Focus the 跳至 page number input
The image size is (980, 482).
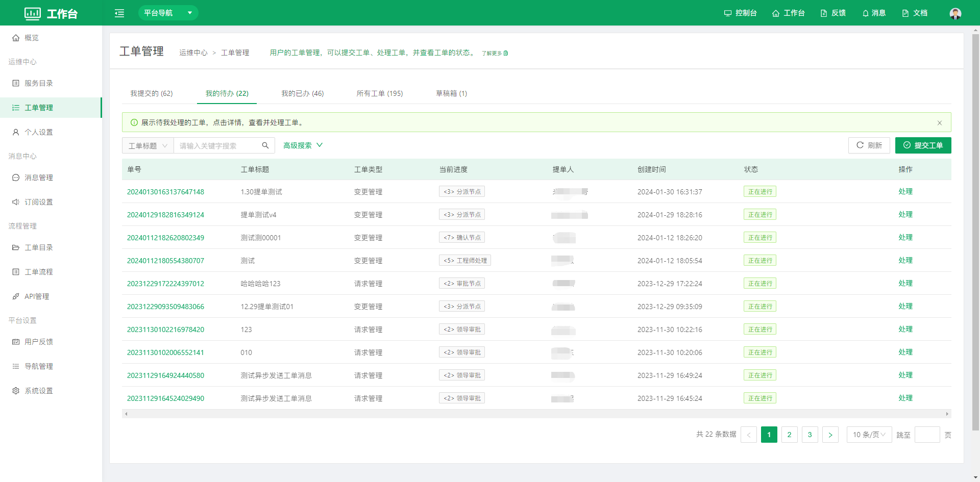coord(927,435)
